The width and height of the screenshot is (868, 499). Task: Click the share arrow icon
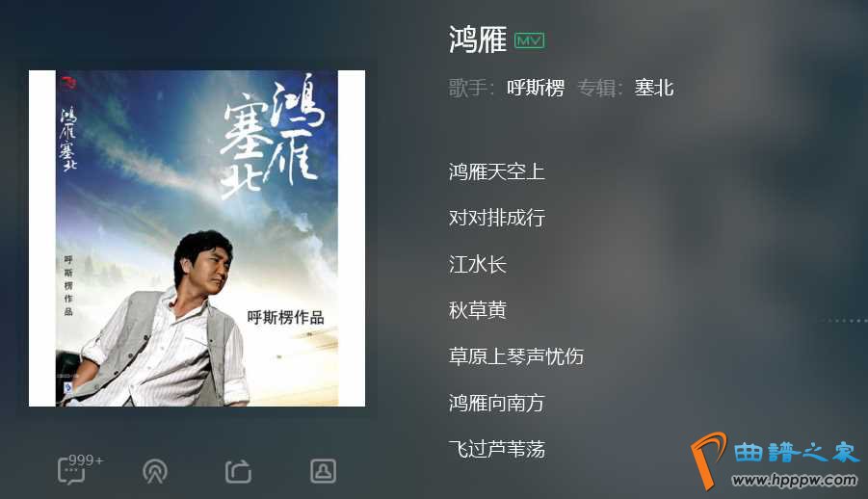click(x=239, y=471)
